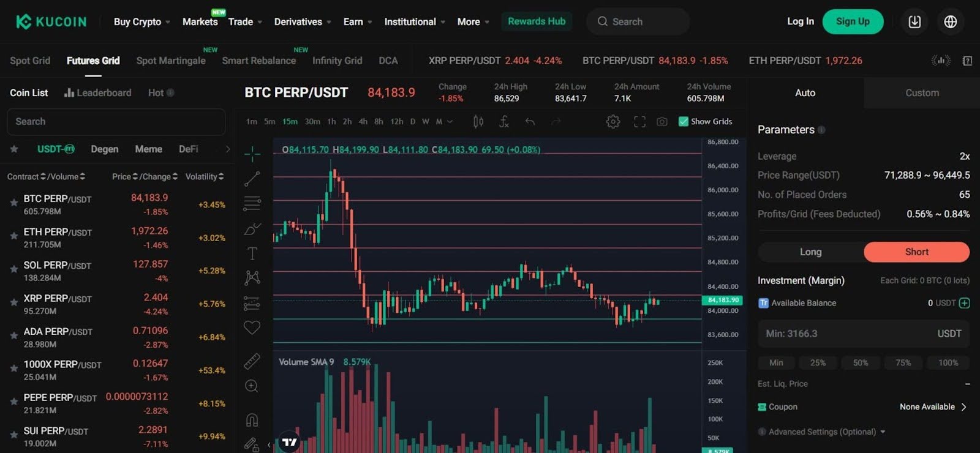Expand the Institutional dropdown menu
Viewport: 980px width, 453px height.
coord(415,22)
